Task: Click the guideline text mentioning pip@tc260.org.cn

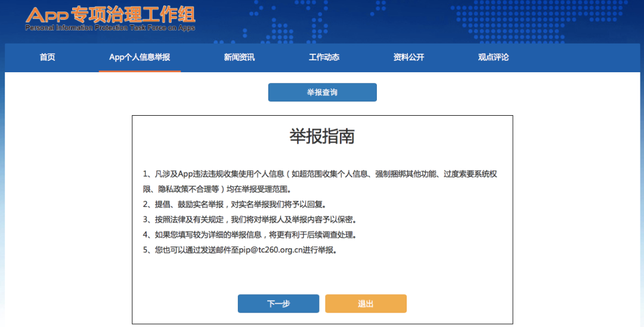Action: pos(240,250)
